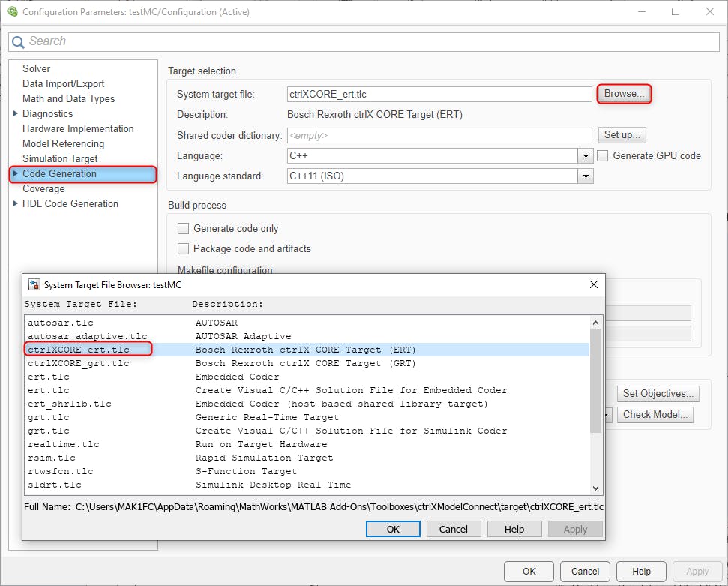This screenshot has height=586, width=728.
Task: Click the Check Model button
Action: 655,414
